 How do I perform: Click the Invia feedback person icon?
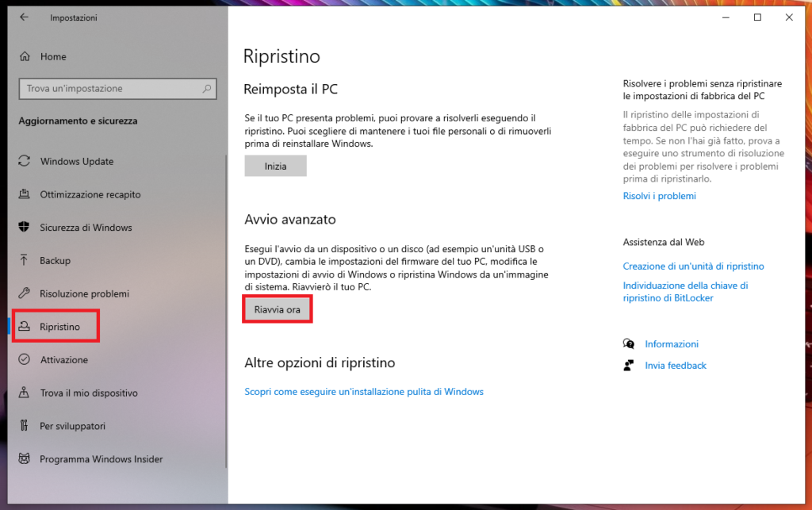click(x=629, y=366)
